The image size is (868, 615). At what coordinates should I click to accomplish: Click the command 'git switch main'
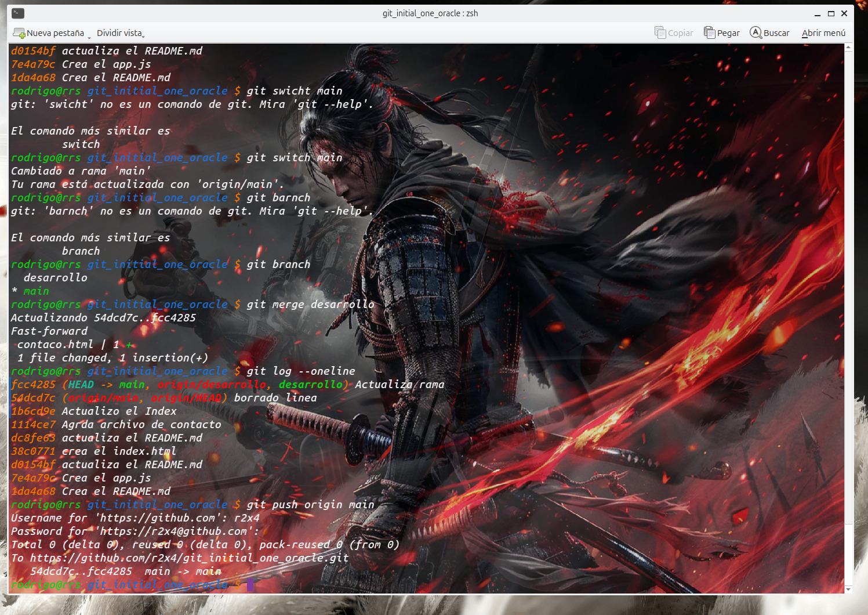point(295,158)
